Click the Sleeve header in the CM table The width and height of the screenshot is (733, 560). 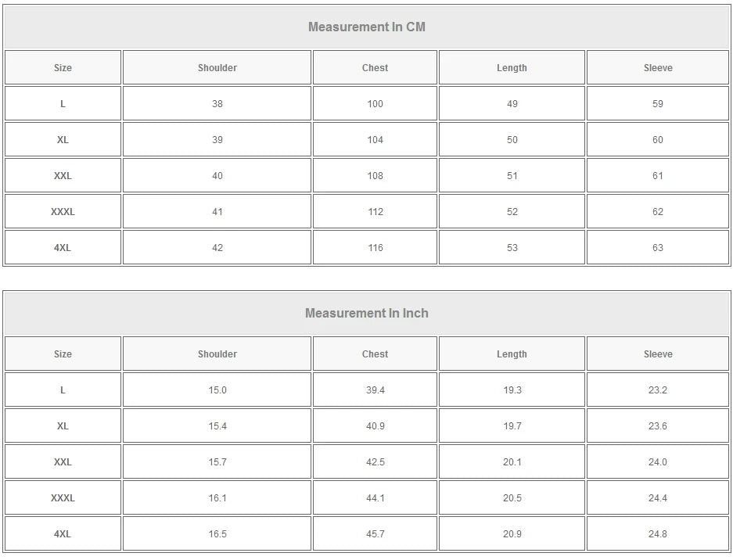tap(657, 68)
